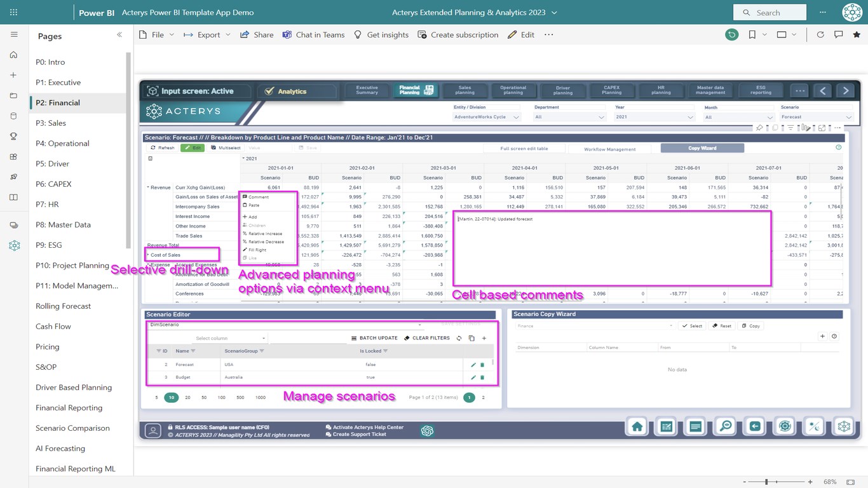This screenshot has height=488, width=868.
Task: Click the bookmark icon in toolbar
Action: tap(752, 35)
